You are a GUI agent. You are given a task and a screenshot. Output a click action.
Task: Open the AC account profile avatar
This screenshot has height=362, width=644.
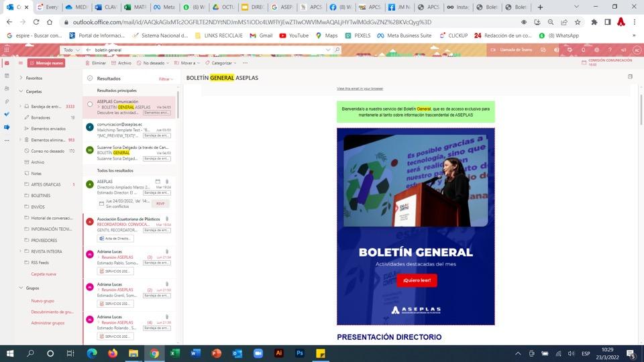coord(637,50)
